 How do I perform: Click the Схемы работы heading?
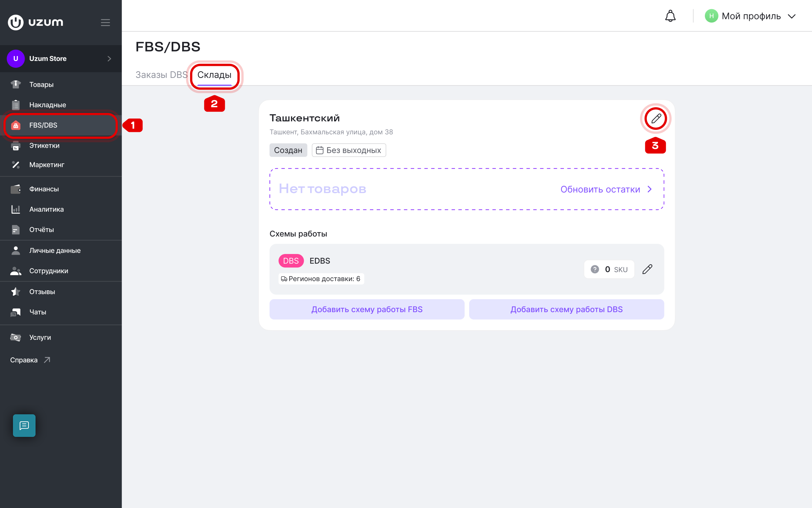pos(298,234)
